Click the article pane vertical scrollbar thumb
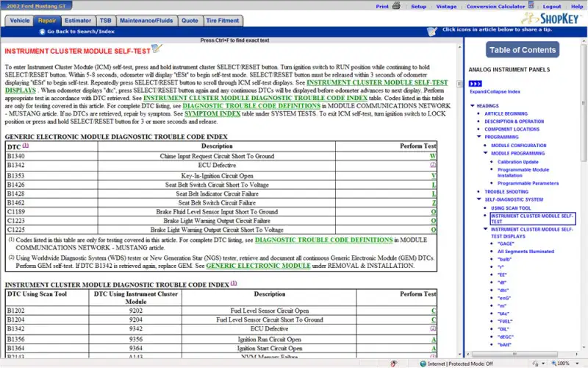 (459, 84)
